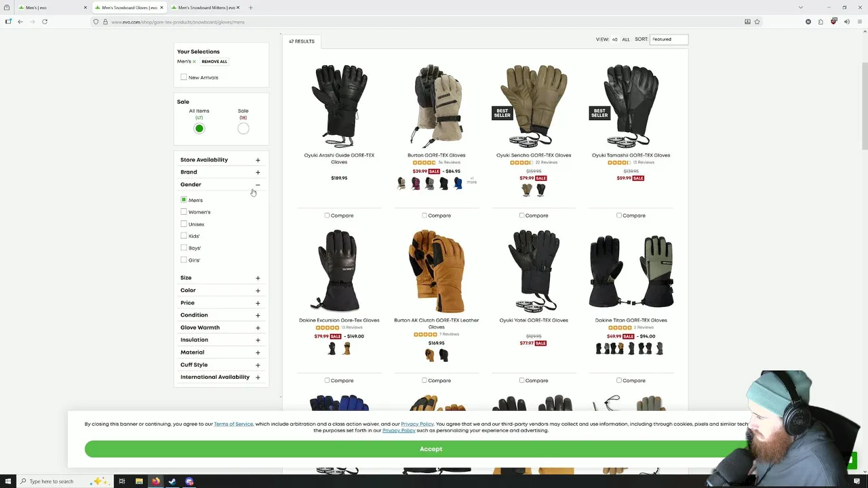Check the Unisex gender filter
Screen dimensions: 868x488
pos(184,224)
